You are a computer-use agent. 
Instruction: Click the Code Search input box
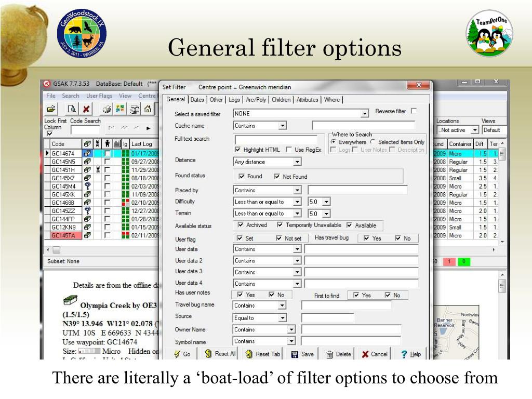[x=86, y=129]
